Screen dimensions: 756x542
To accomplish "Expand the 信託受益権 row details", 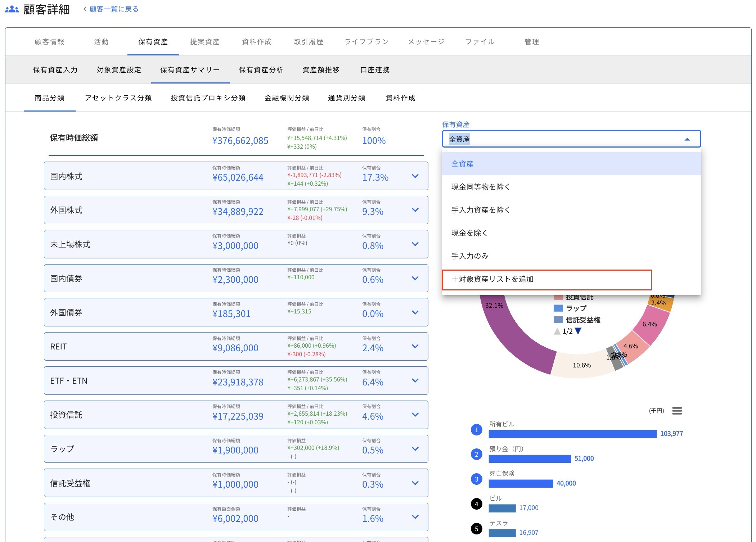I will pos(415,483).
